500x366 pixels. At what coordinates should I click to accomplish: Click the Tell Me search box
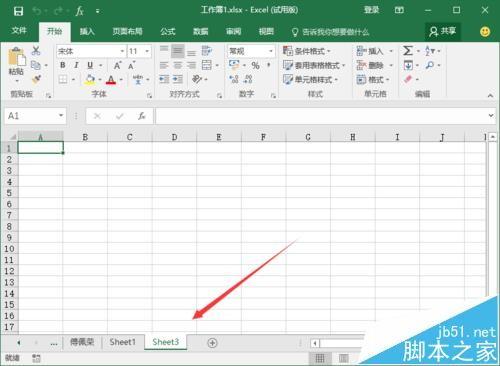331,32
